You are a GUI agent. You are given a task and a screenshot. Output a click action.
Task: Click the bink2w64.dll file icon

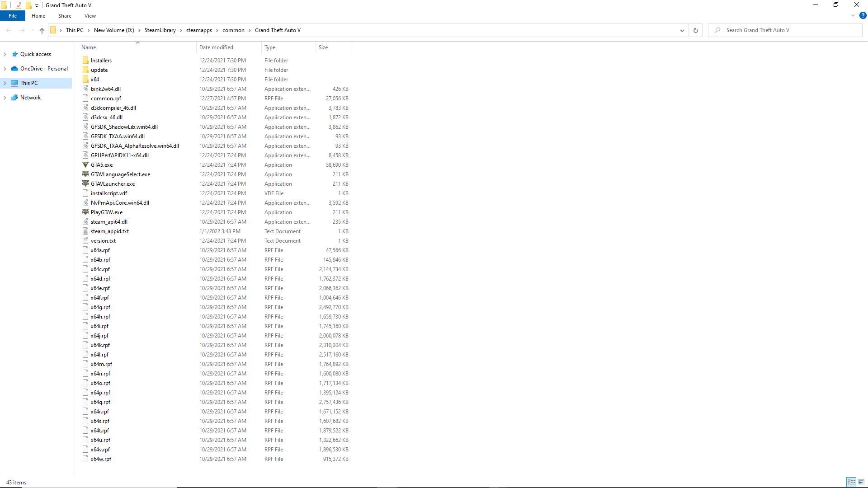[85, 89]
